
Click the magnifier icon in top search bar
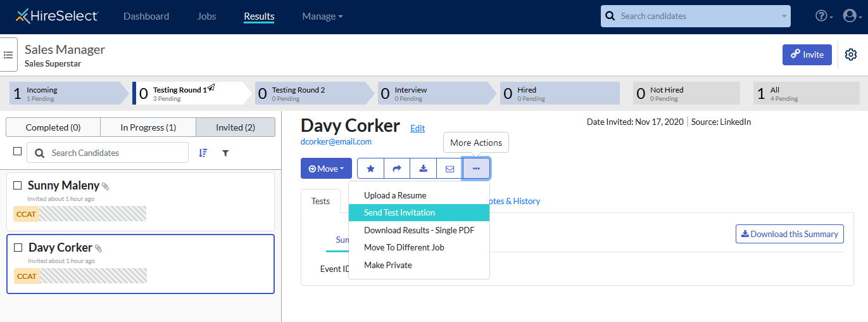coord(610,16)
